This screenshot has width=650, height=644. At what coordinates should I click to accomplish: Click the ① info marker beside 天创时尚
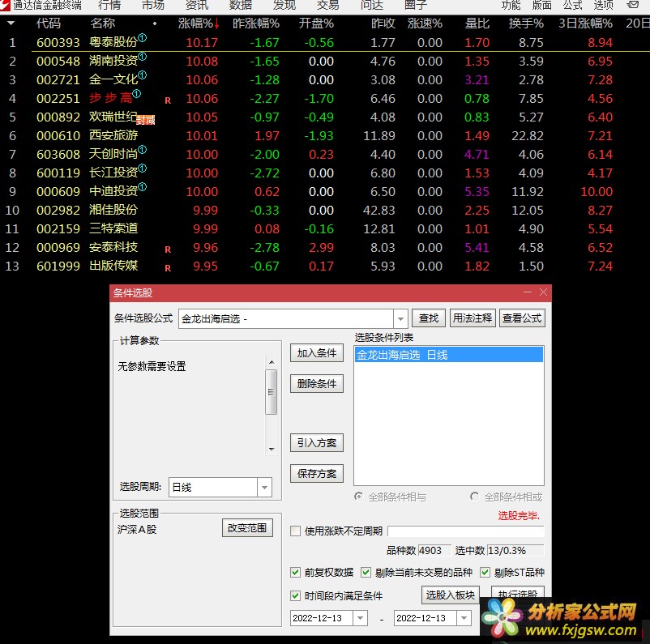pos(142,150)
